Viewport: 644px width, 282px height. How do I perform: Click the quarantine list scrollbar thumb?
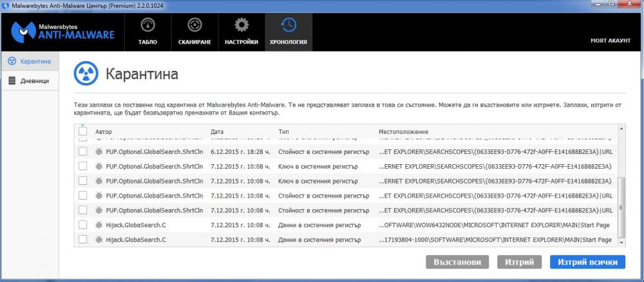pyautogui.click(x=621, y=208)
